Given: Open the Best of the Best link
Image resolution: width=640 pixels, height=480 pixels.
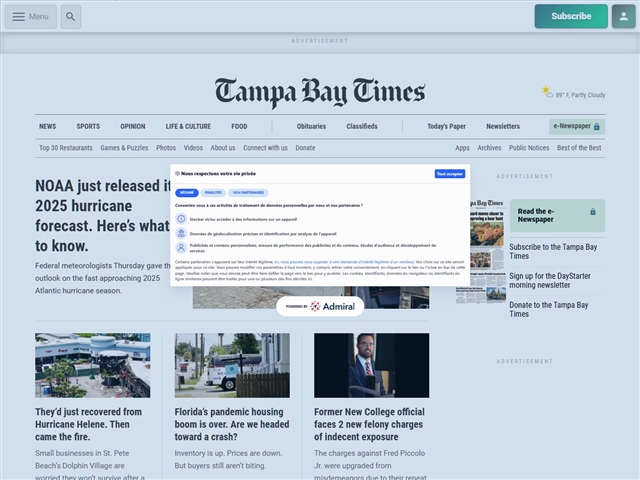Looking at the screenshot, I should (579, 148).
